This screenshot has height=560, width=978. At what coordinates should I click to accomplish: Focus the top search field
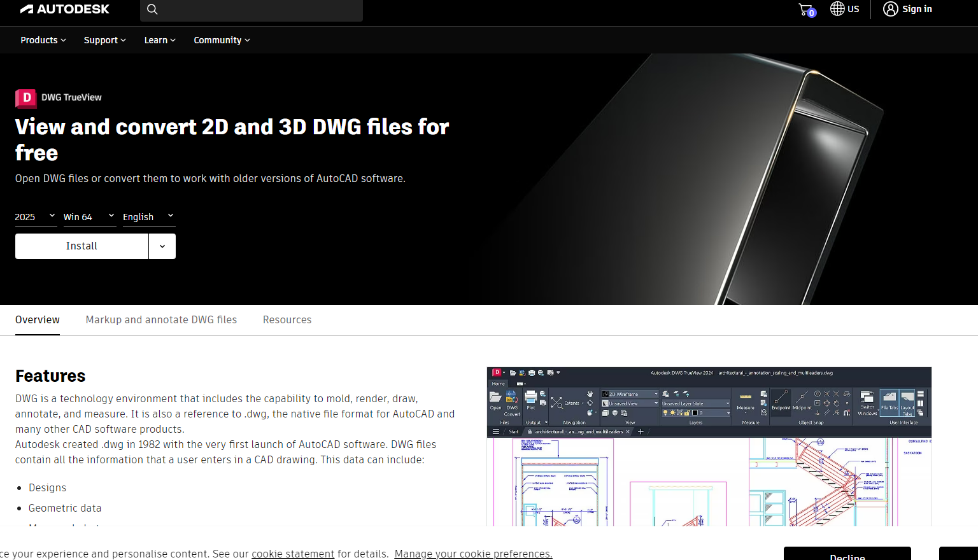click(x=252, y=10)
